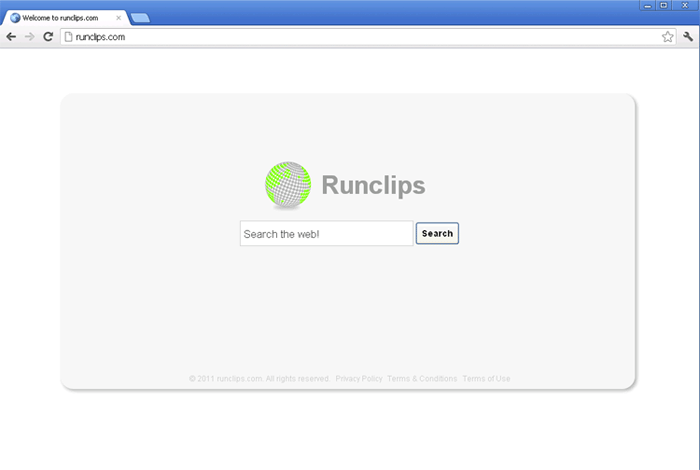700x470 pixels.
Task: Reload the runclips.com page
Action: 47,37
